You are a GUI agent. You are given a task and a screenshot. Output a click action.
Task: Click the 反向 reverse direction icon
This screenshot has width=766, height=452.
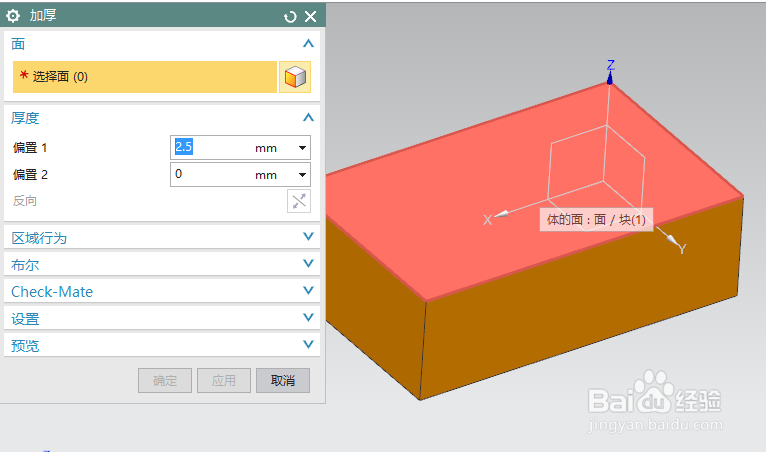click(299, 201)
